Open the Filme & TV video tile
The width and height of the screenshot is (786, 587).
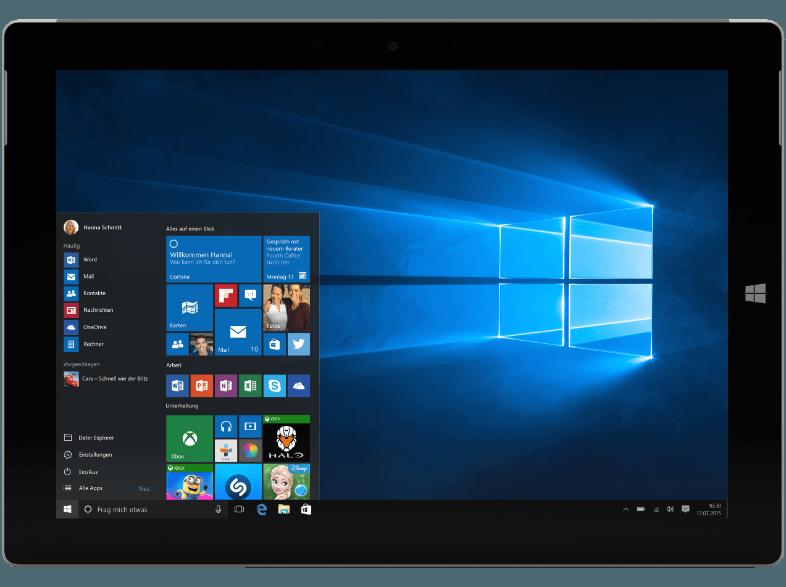pyautogui.click(x=250, y=427)
